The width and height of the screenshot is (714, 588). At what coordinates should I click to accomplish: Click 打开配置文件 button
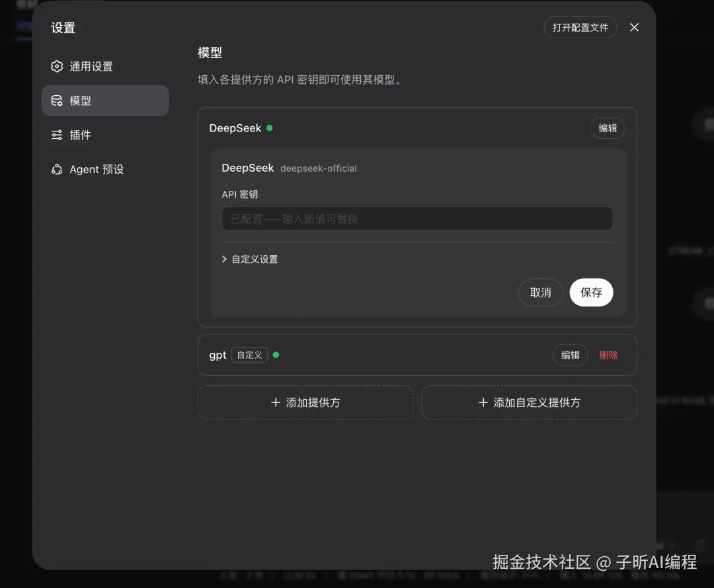pyautogui.click(x=580, y=27)
